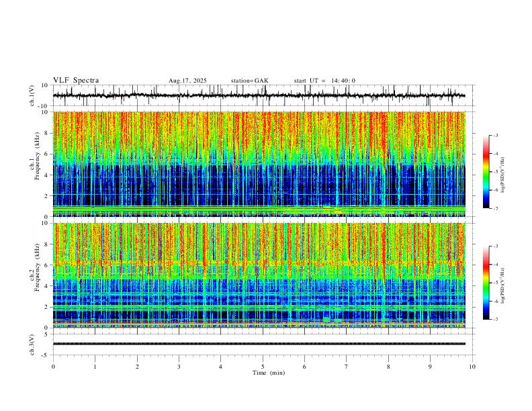Click the ch.1 spectrogram color scale bar
532x411 pixels.
486,172
